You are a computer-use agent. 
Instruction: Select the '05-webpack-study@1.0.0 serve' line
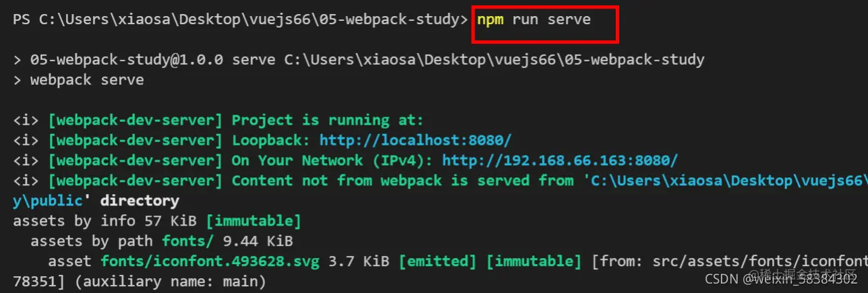click(x=359, y=60)
